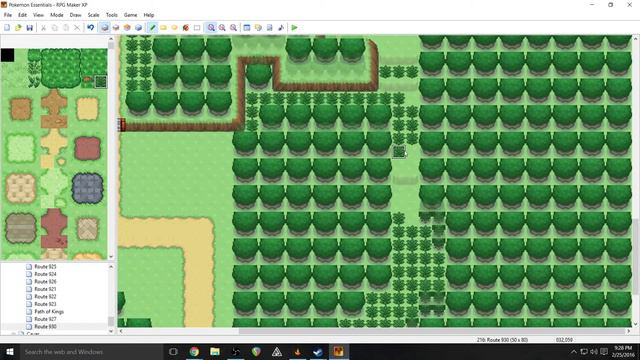The image size is (640, 360).
Task: Choose the Select region tool
Action: point(197,28)
